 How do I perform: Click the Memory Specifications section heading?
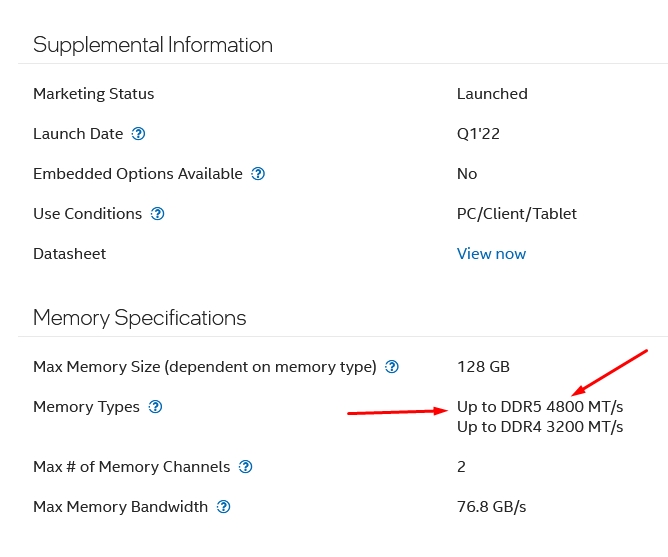coord(139,318)
